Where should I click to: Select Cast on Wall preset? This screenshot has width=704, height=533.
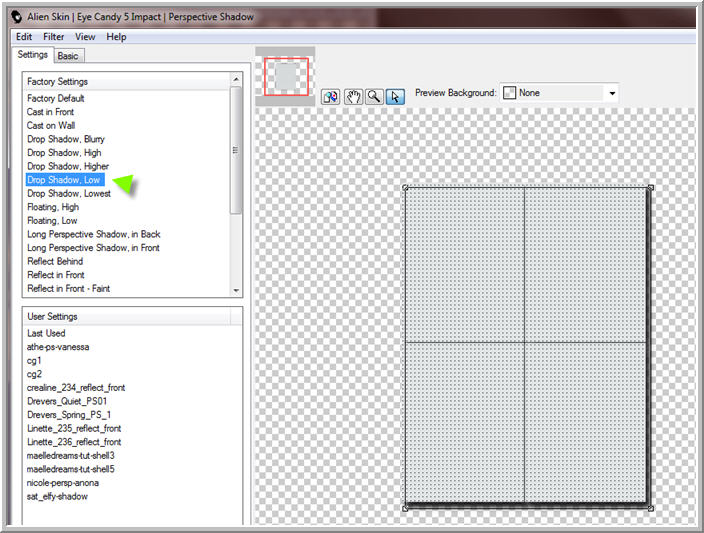(x=51, y=125)
